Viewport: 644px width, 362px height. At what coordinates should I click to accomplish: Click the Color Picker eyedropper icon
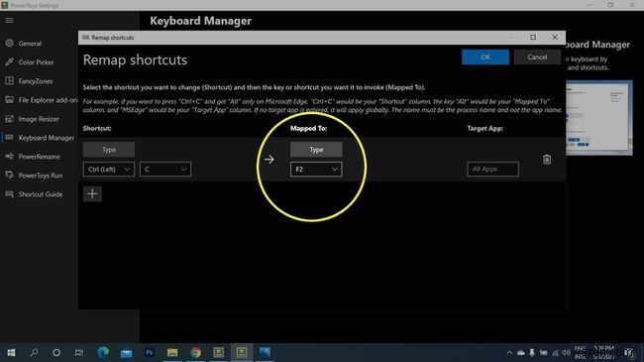(x=10, y=61)
